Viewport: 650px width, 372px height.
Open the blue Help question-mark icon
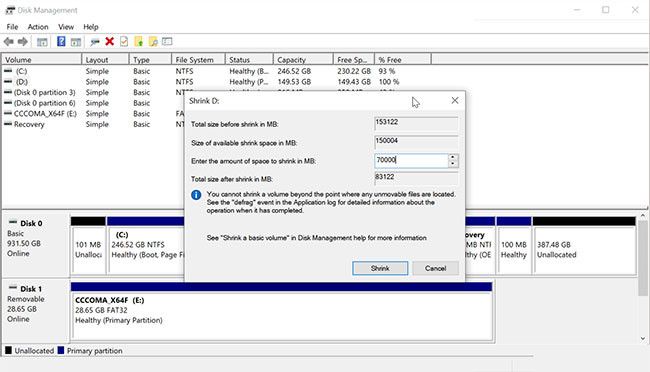[x=61, y=41]
